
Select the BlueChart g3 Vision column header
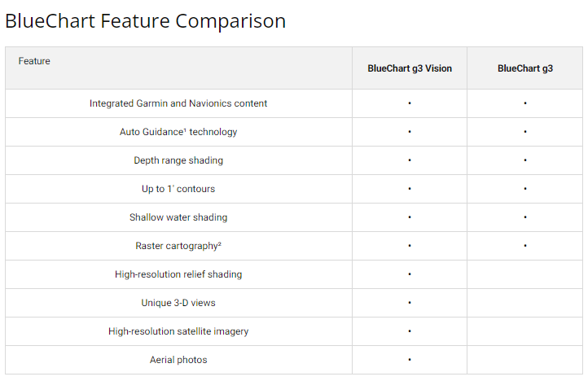(x=409, y=68)
